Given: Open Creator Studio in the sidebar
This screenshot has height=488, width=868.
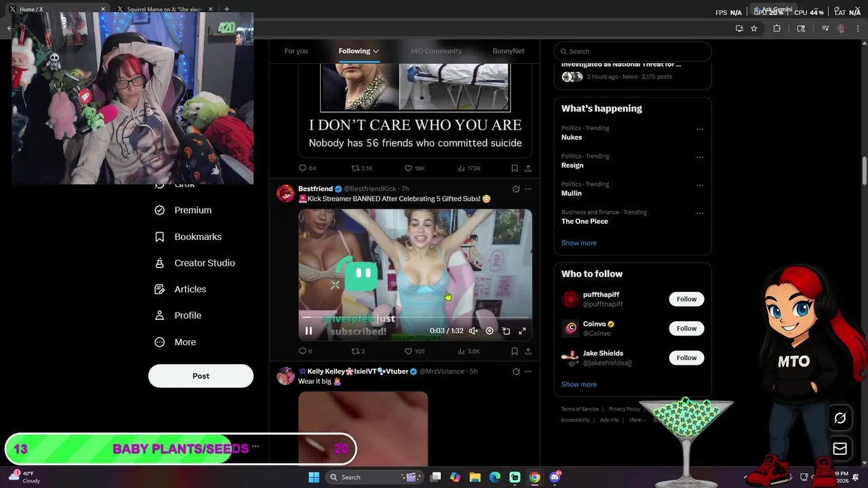Looking at the screenshot, I should click(195, 263).
